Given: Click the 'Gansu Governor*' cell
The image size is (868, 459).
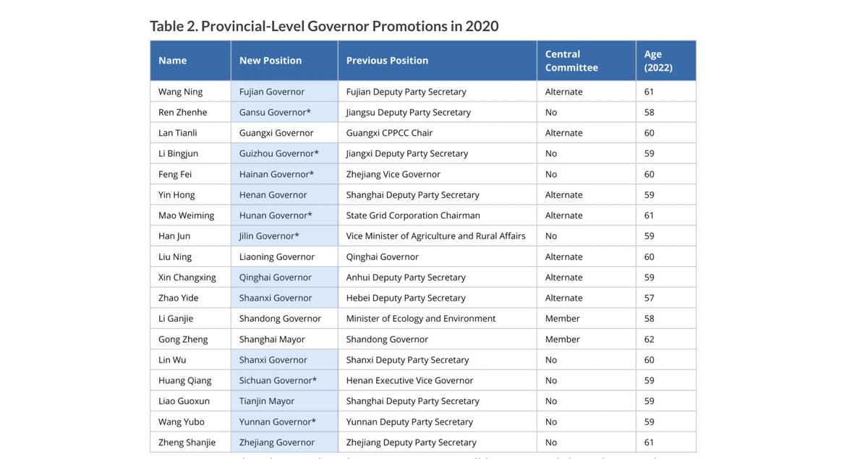Looking at the screenshot, I should [284, 112].
